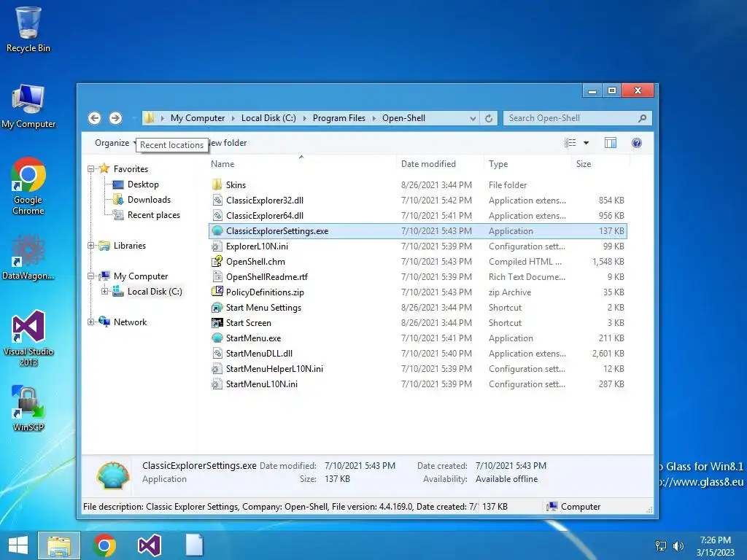Expand the Network tree node
The image size is (747, 560).
pos(90,322)
